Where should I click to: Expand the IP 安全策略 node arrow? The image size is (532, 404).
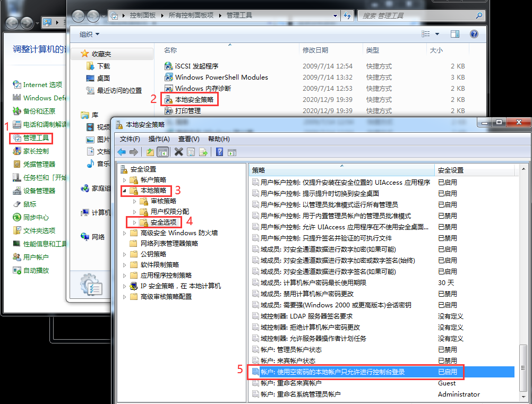tap(125, 286)
